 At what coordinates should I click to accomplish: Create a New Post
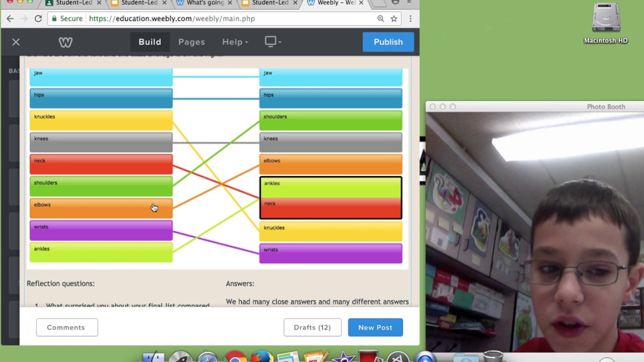tap(375, 327)
